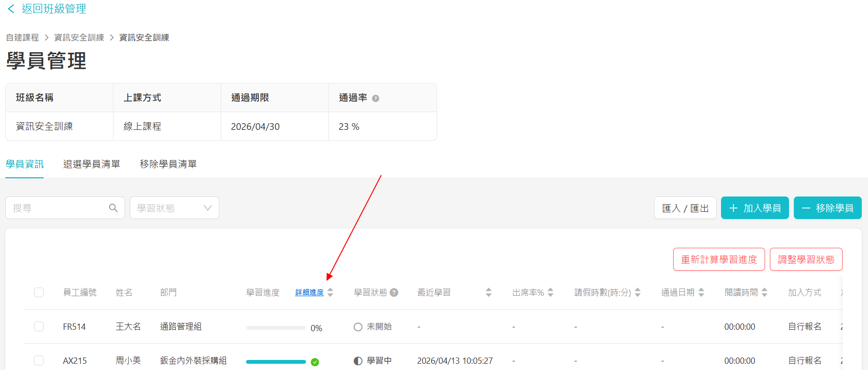Viewport: 868px width, 370px height.
Task: Switch to the 退選學員清單 tab
Action: point(91,164)
